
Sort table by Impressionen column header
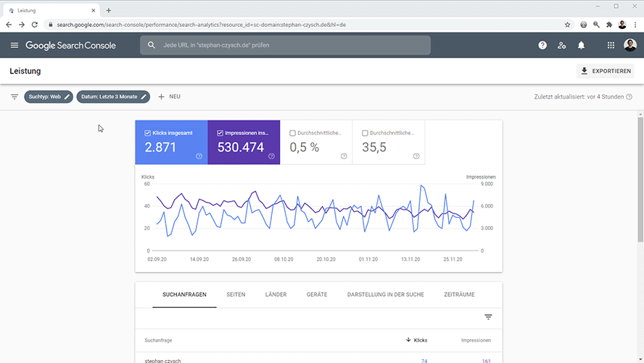476,340
